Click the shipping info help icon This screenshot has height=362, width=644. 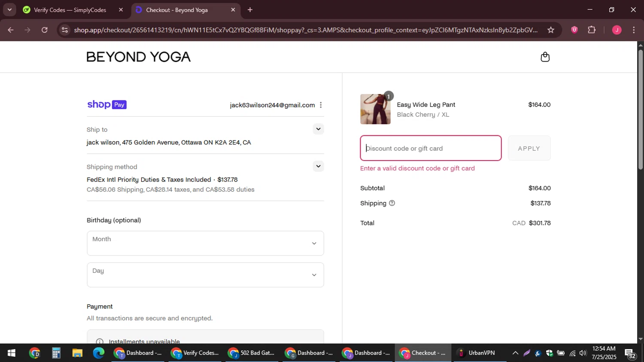[x=392, y=203]
